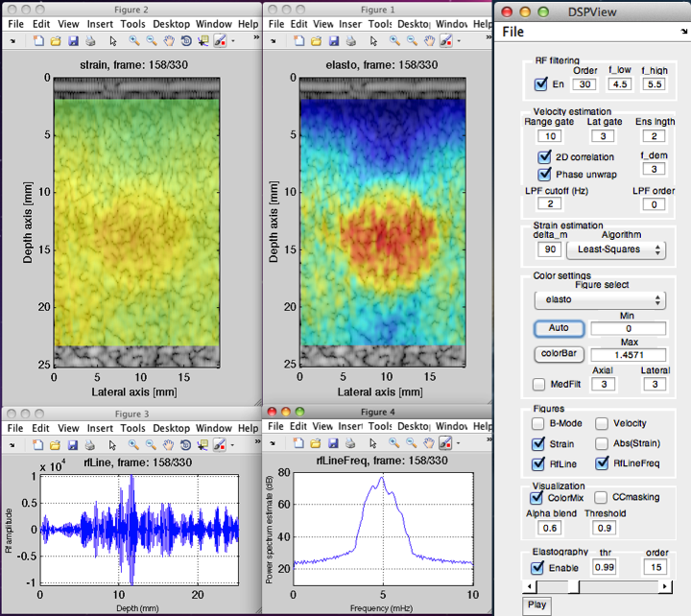The width and height of the screenshot is (691, 616).
Task: Select the Pan hand tool in Figure 1
Action: click(x=430, y=41)
